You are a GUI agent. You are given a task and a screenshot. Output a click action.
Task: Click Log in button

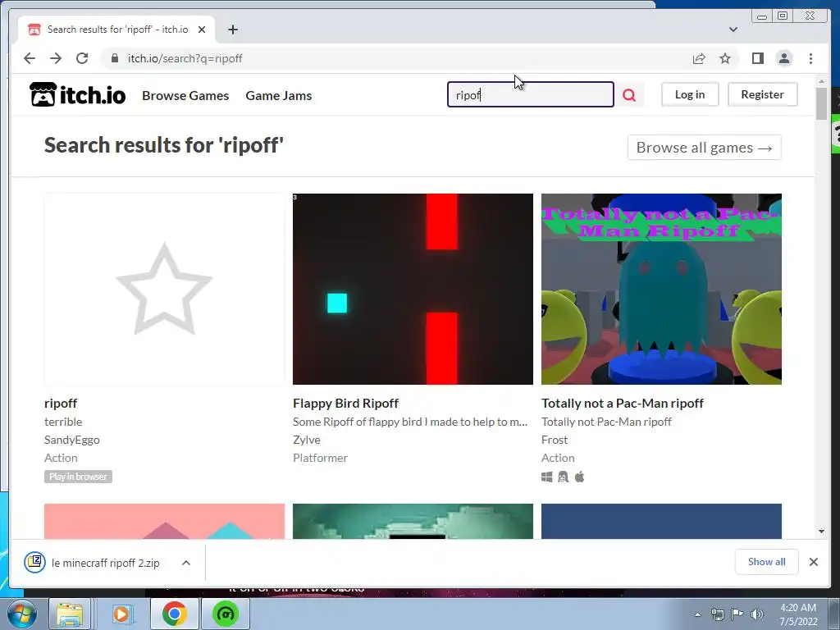(x=689, y=94)
